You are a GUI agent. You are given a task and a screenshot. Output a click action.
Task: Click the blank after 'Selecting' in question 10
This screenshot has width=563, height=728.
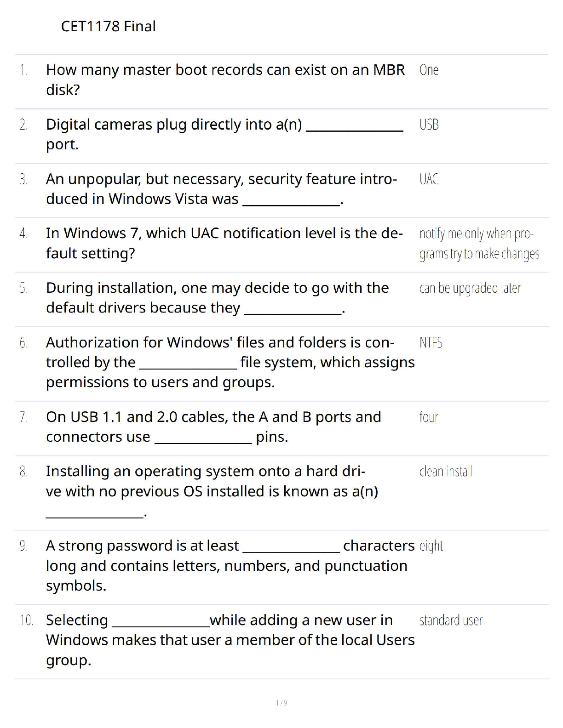161,625
